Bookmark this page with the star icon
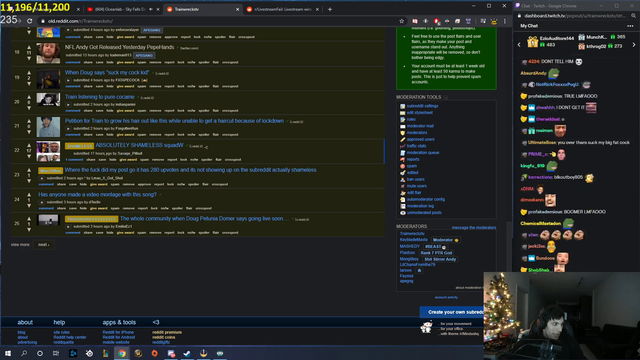Image resolution: width=640 pixels, height=360 pixels. point(402,21)
